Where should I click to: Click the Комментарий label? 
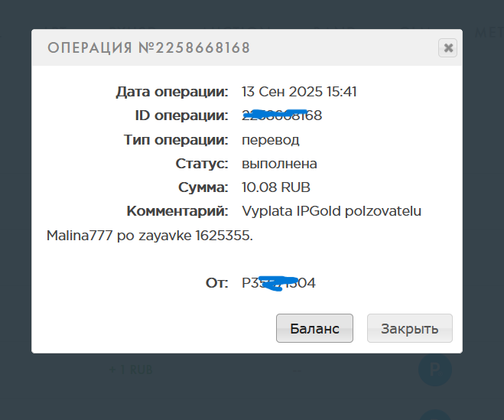point(177,211)
